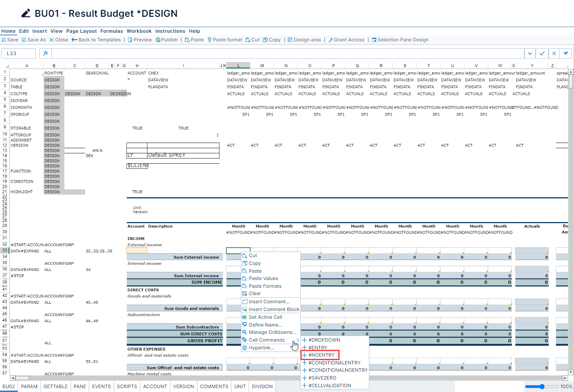Expand the formula bar dropdown chevron
The image size is (574, 392).
(x=530, y=53)
